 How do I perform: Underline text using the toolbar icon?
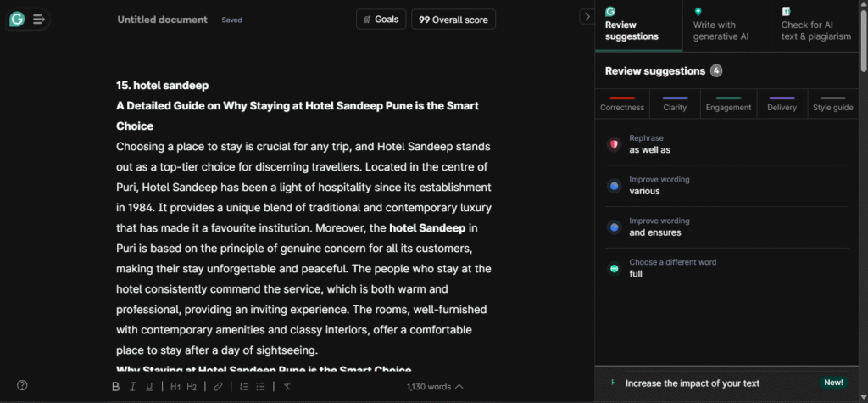click(x=150, y=387)
